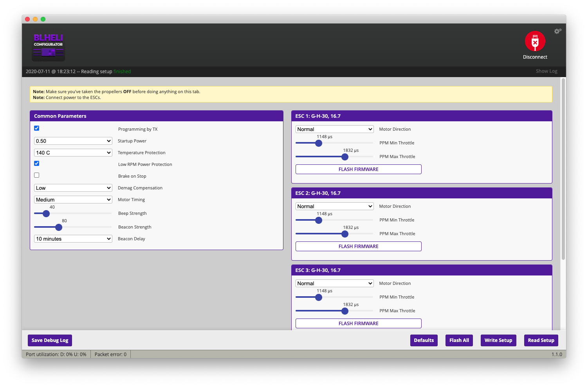The width and height of the screenshot is (588, 387).
Task: Click the propellers OFF warning note
Action: click(117, 92)
